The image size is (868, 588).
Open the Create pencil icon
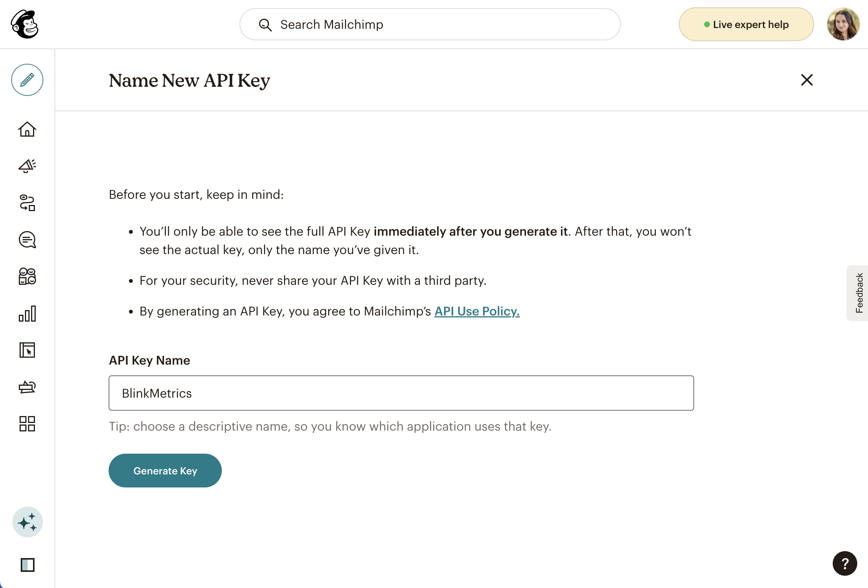pyautogui.click(x=27, y=80)
